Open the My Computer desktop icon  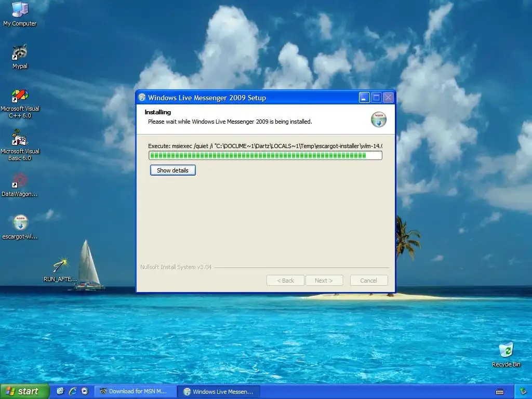tap(20, 14)
